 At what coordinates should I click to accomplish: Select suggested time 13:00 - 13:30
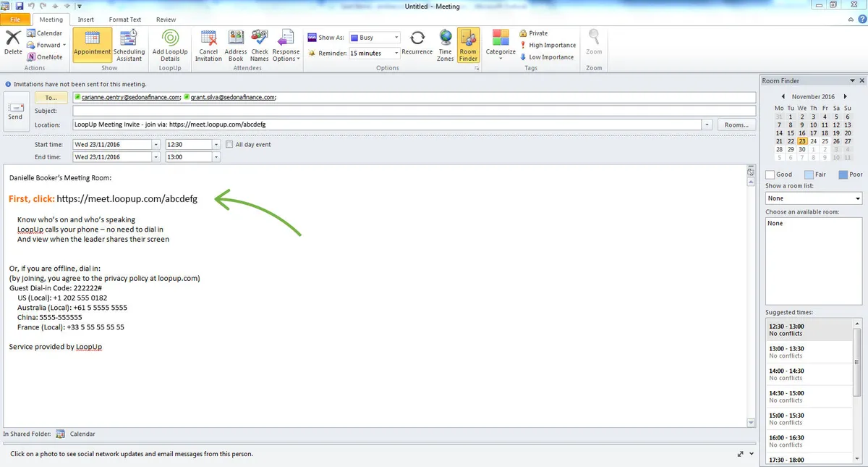[809, 352]
